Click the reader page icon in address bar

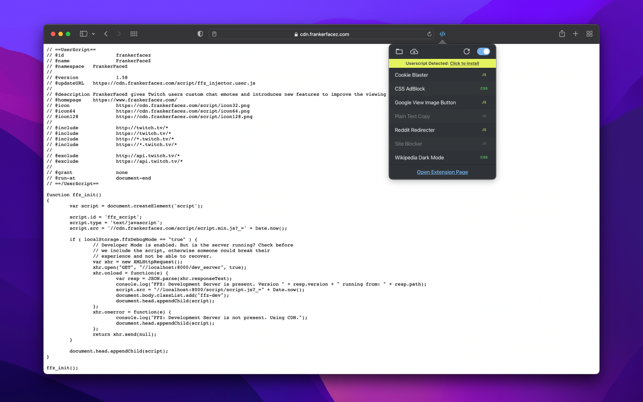[x=214, y=34]
